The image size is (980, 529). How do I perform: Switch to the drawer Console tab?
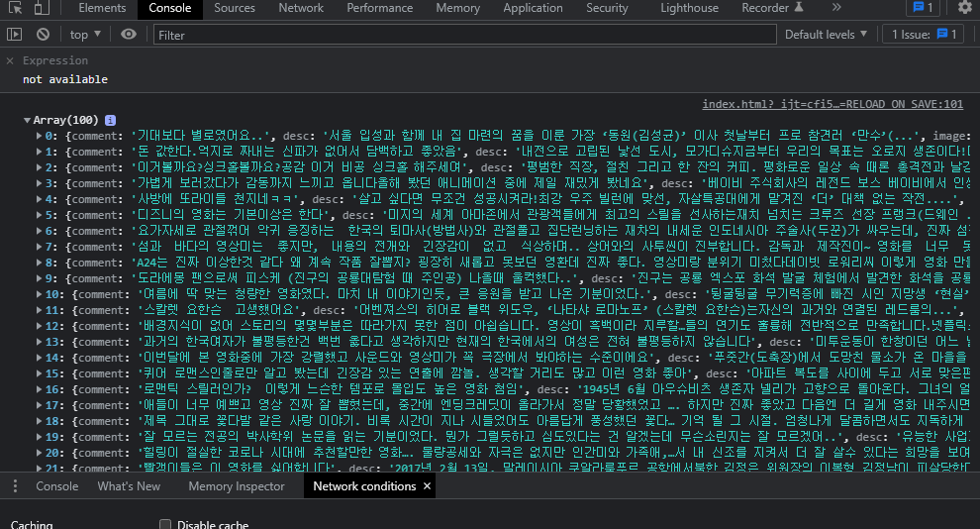[56, 485]
